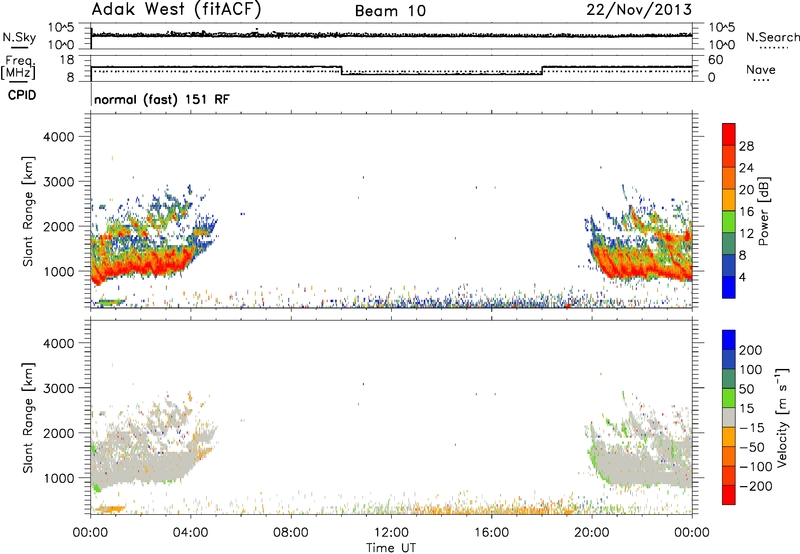Viewport: 800px width, 554px height.
Task: Click the '20:00' time axis label
Action: [592, 533]
